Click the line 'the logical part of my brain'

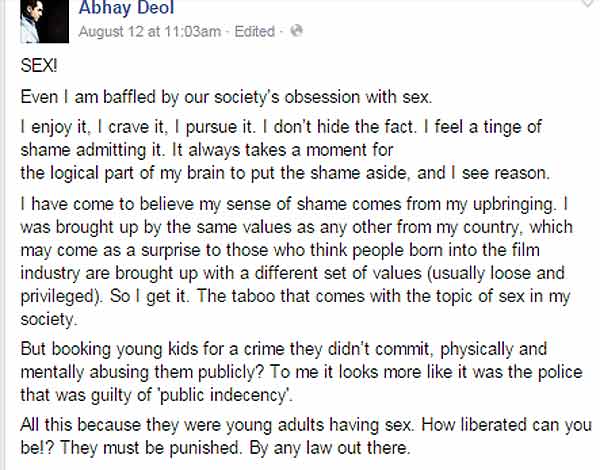(285, 173)
